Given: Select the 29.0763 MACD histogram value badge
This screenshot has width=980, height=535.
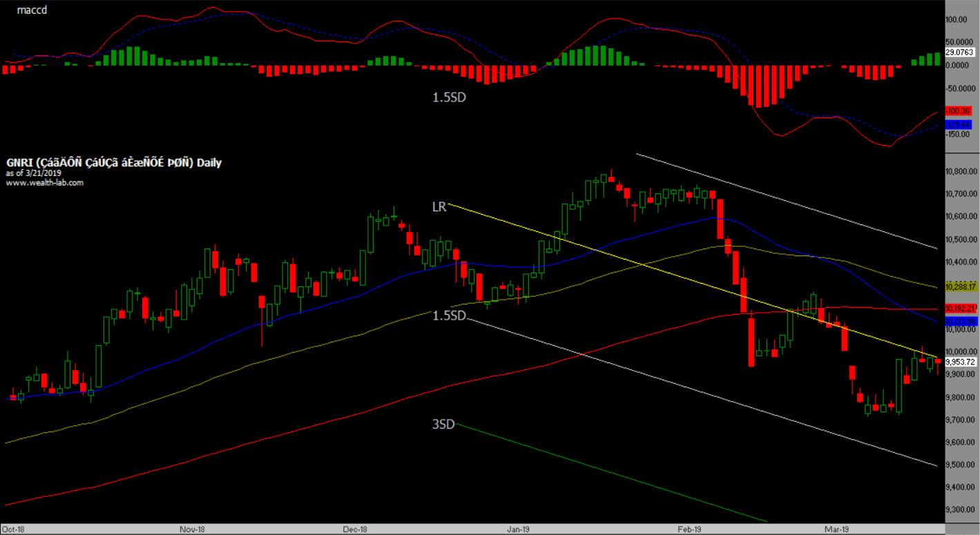Looking at the screenshot, I should tap(959, 52).
